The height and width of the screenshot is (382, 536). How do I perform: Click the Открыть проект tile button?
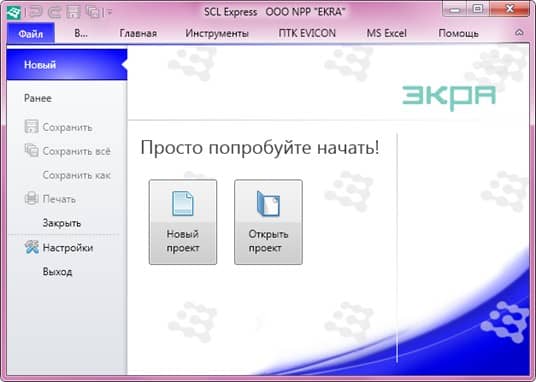[x=268, y=222]
